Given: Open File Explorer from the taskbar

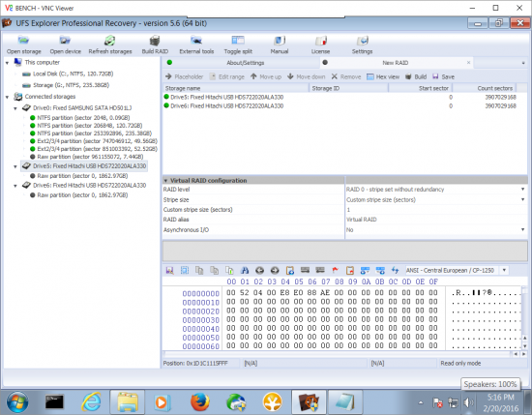Looking at the screenshot, I should [128, 402].
